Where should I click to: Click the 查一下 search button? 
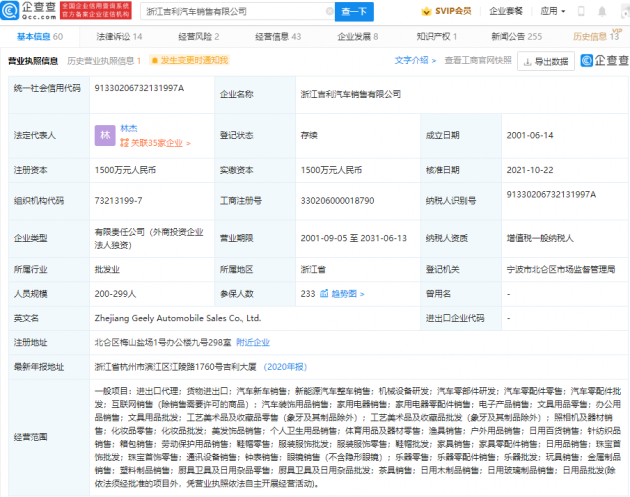coord(353,12)
